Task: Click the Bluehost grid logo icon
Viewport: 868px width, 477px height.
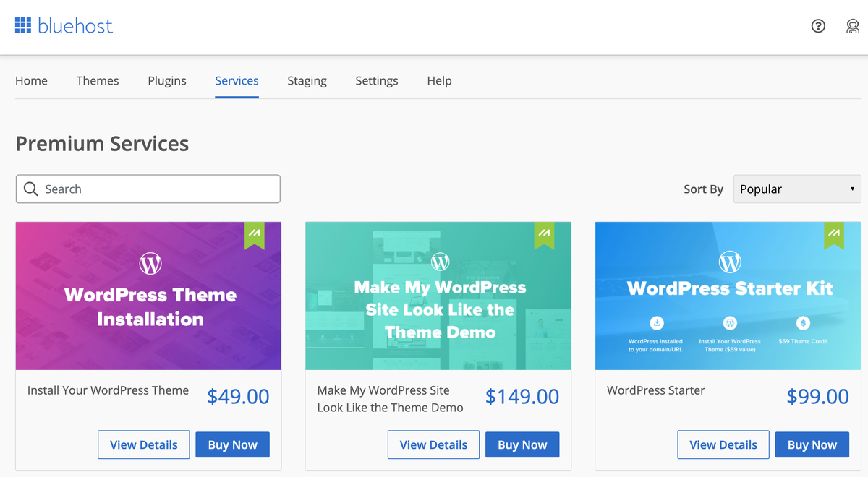Action: coord(23,26)
